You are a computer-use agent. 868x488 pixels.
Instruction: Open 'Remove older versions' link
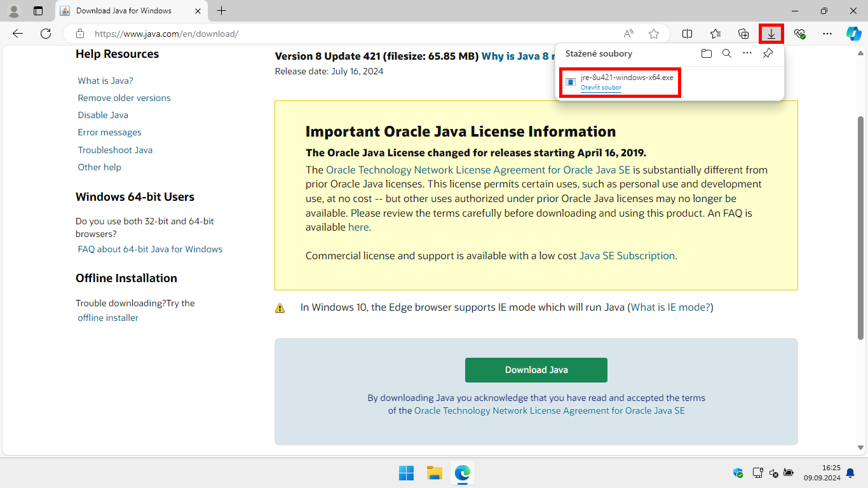pyautogui.click(x=124, y=98)
